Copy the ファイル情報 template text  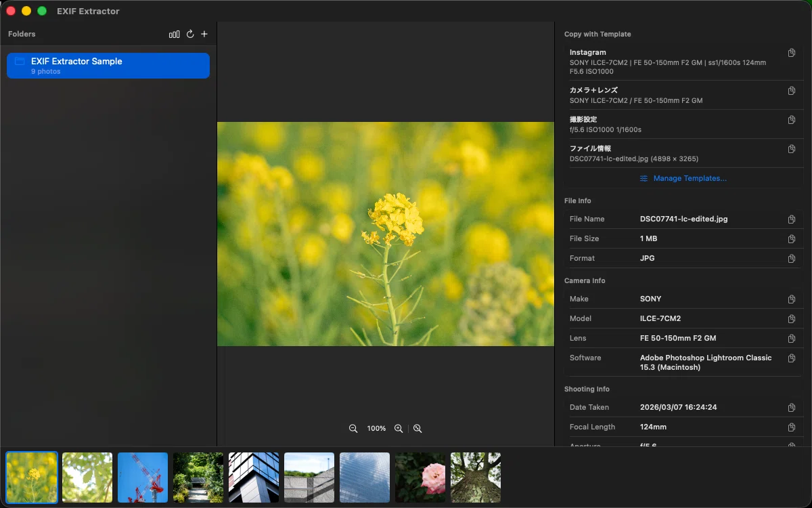[x=791, y=149]
